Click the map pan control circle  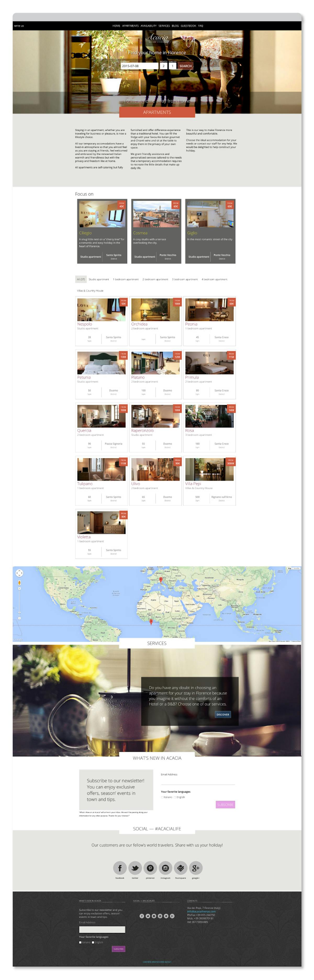[19, 573]
